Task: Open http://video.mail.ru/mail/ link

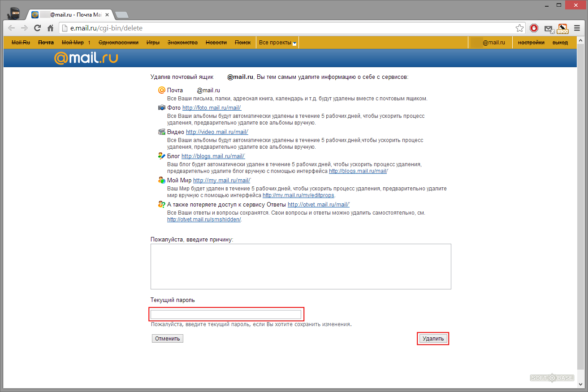Action: click(x=217, y=132)
